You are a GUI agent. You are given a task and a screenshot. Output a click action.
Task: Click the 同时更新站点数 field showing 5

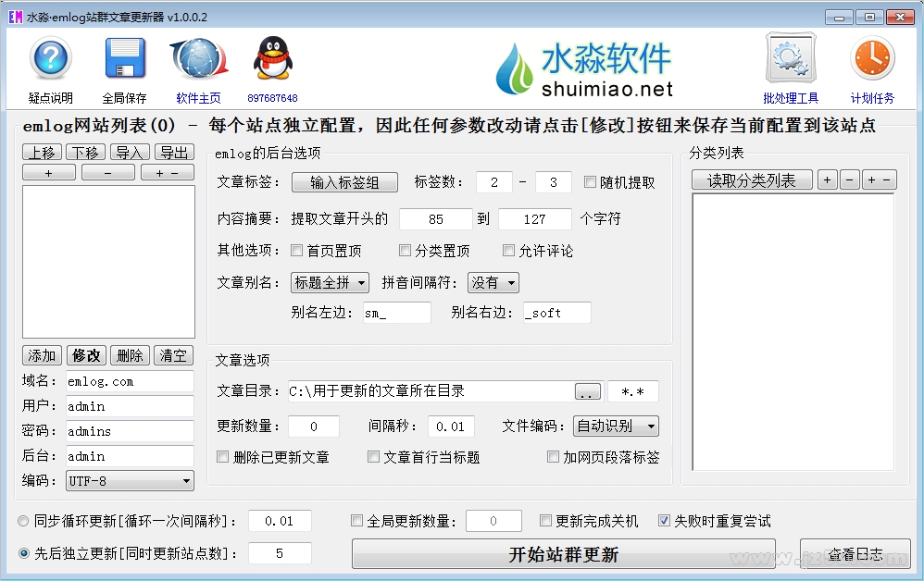[280, 553]
